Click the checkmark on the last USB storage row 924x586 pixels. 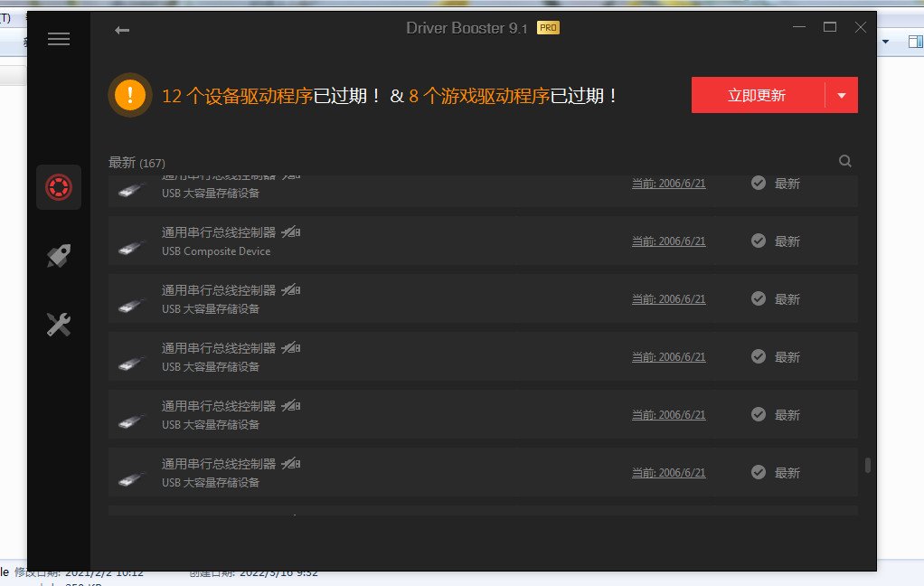pos(758,472)
